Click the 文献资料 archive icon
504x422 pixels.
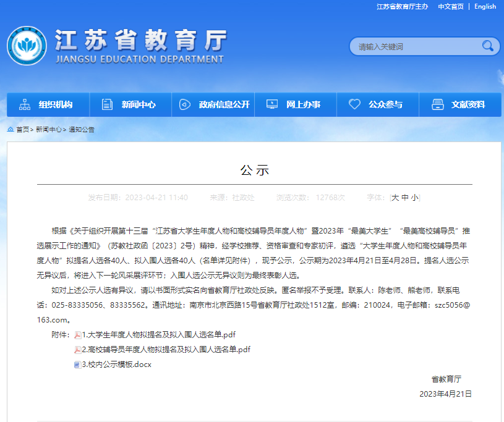pyautogui.click(x=437, y=104)
